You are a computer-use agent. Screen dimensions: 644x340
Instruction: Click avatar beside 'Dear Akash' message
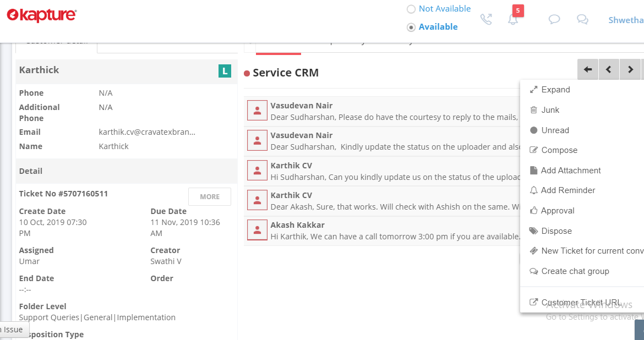(257, 200)
